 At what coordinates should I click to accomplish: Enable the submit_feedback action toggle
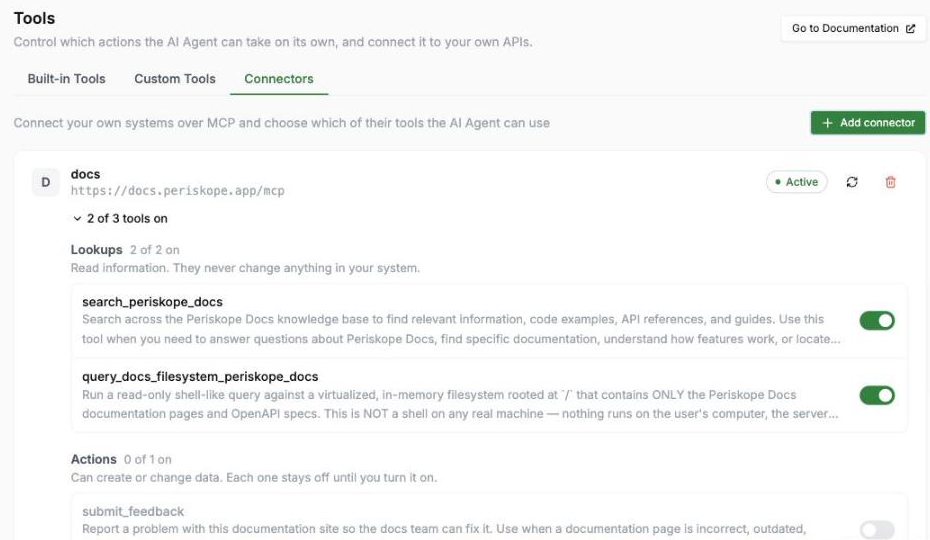click(x=877, y=529)
